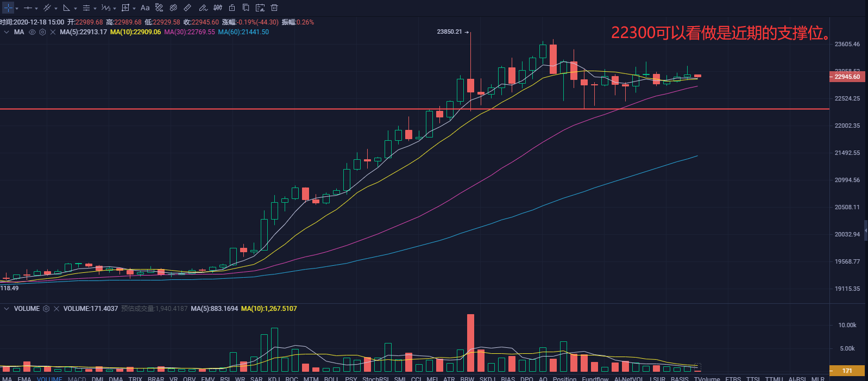Click the Position indicator label
This screenshot has width=868, height=381.
tap(564, 378)
